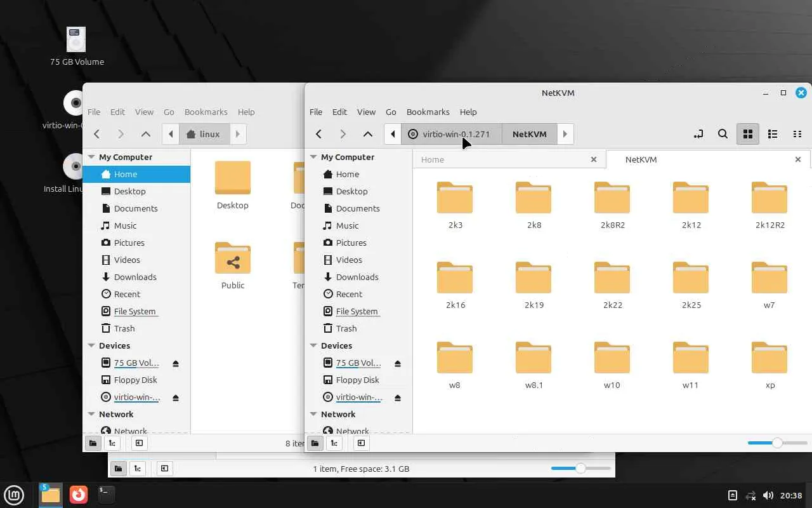Show treeview in the rearmost window status bar
Viewport: 812px width, 508px height.
click(x=138, y=469)
